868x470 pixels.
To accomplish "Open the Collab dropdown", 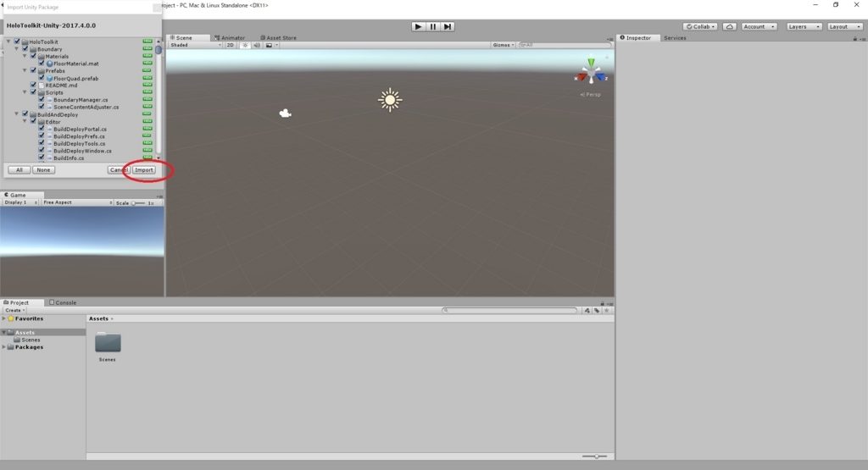I will pos(700,26).
